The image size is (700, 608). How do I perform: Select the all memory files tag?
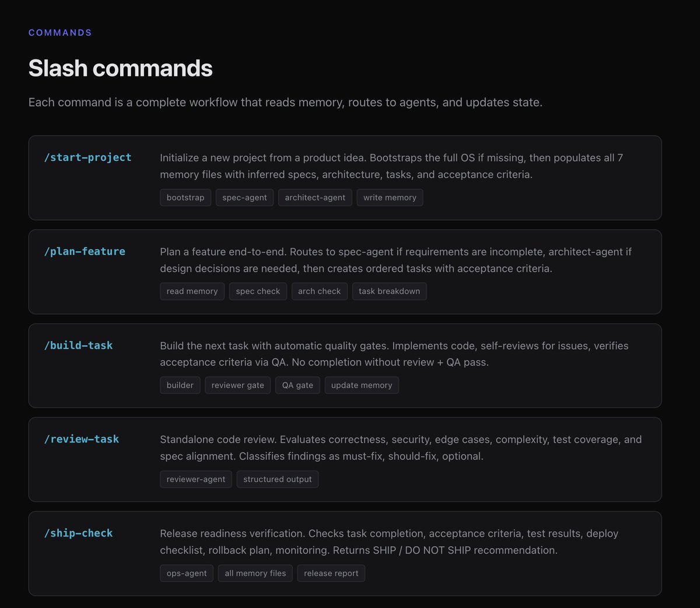256,573
